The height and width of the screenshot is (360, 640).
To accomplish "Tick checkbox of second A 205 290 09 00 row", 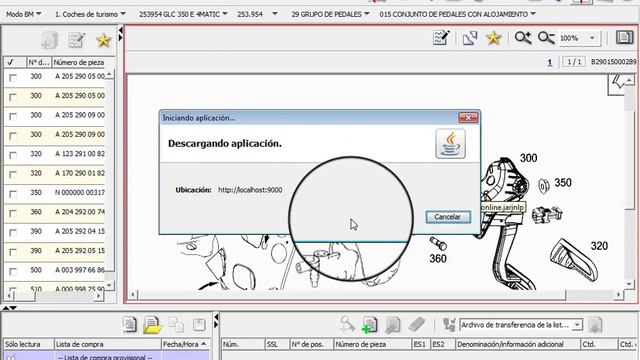I will (13, 136).
